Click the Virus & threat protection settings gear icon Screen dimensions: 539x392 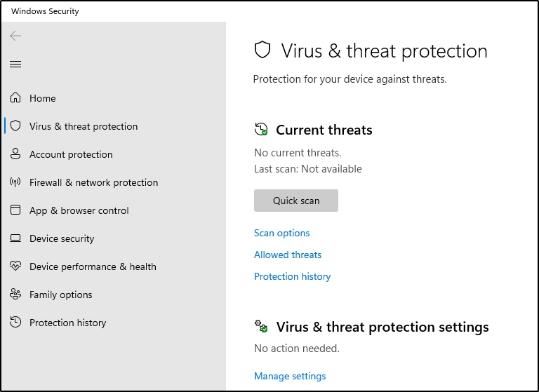coord(261,327)
